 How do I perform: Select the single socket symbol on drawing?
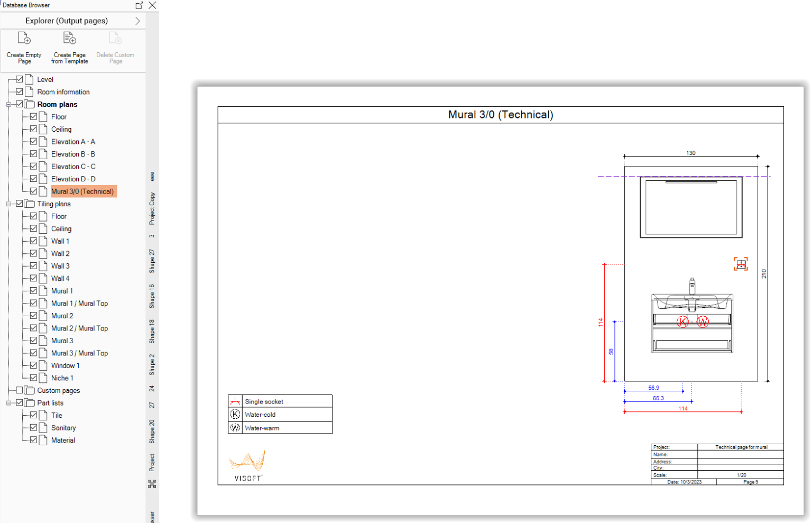[x=741, y=264]
